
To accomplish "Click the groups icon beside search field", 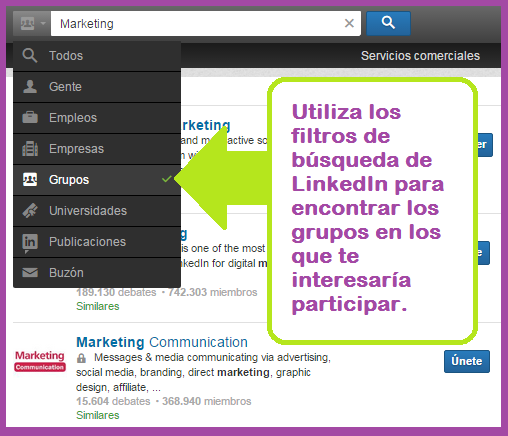I will (x=27, y=23).
